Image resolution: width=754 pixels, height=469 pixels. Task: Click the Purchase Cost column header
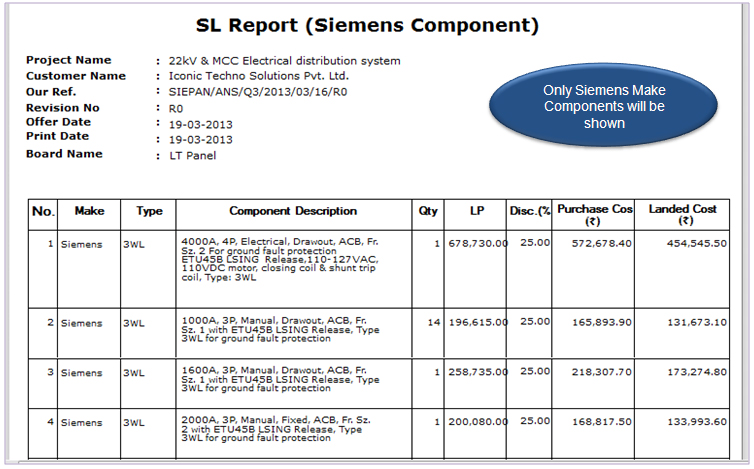[594, 215]
